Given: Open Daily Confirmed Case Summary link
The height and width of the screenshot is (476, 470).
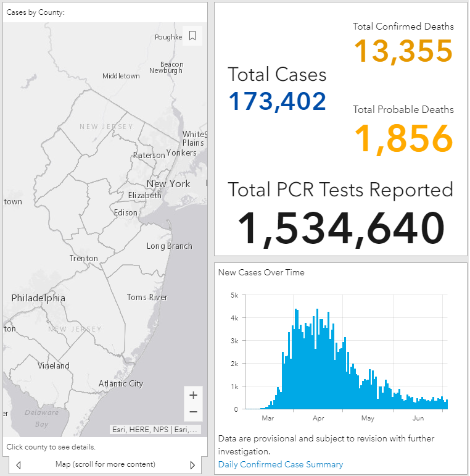Looking at the screenshot, I should 281,464.
